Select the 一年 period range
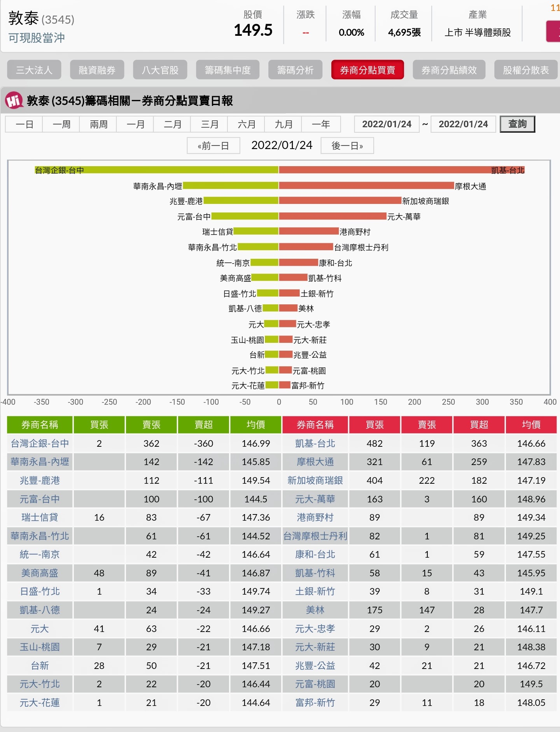 pos(321,125)
